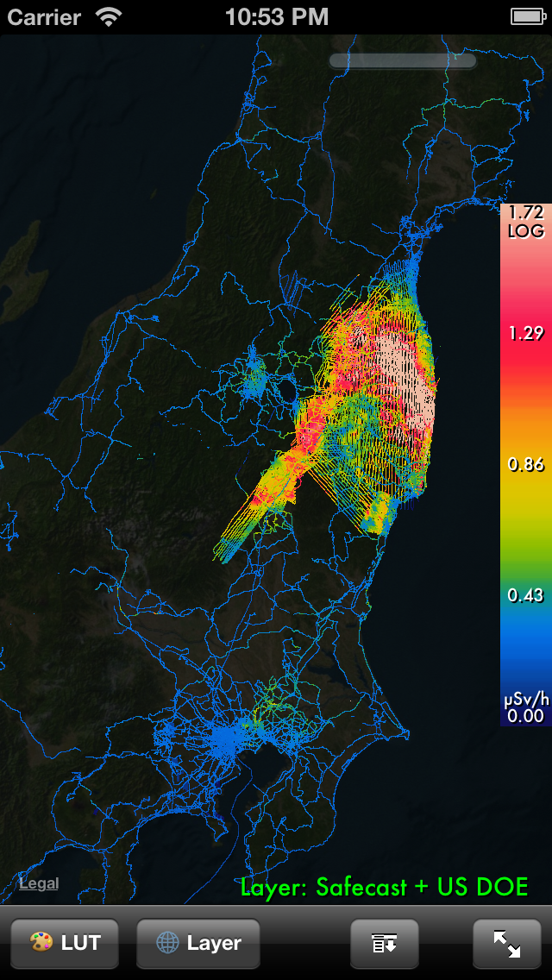The width and height of the screenshot is (552, 980).
Task: Tap the battery icon in status bar
Action: click(529, 16)
